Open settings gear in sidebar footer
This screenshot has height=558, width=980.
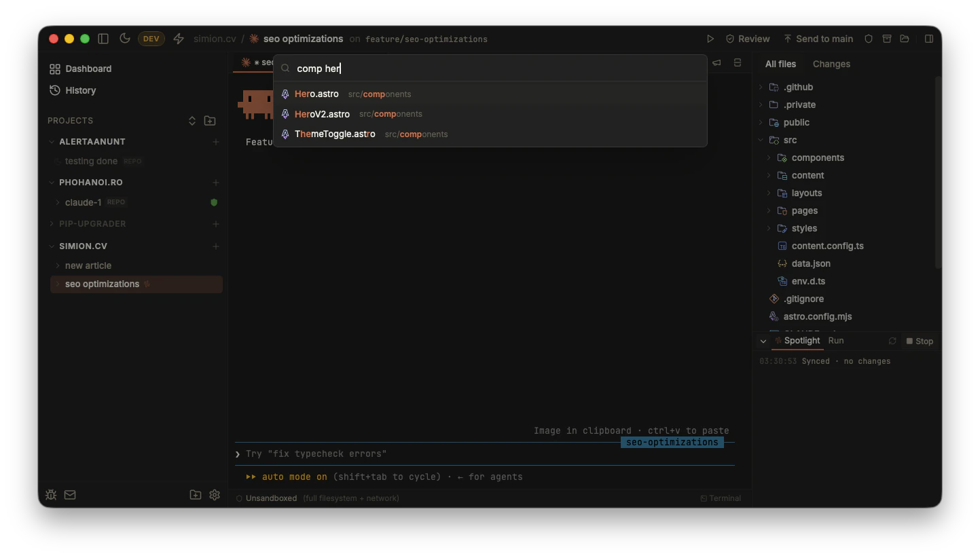click(x=215, y=495)
